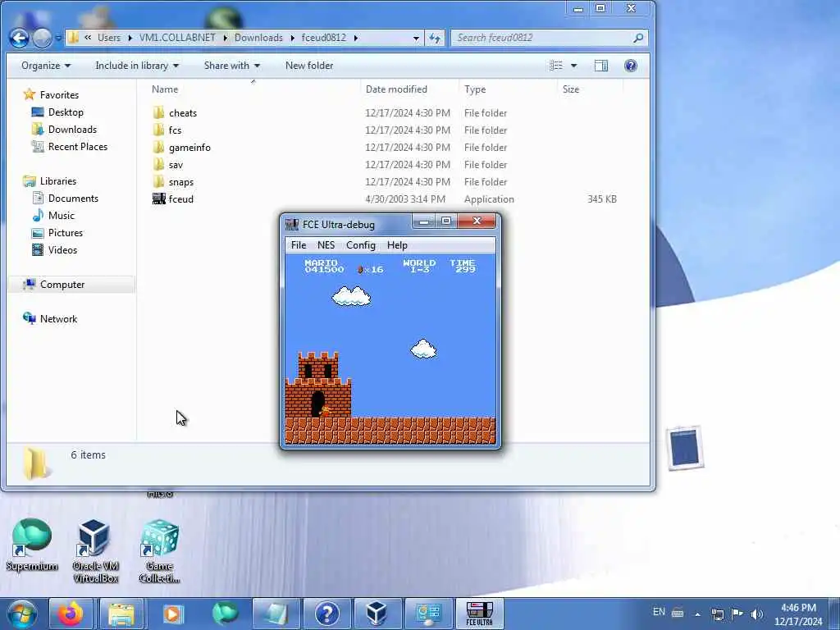Image resolution: width=840 pixels, height=630 pixels.
Task: Open Music library in the navigation pane
Action: [x=61, y=216]
